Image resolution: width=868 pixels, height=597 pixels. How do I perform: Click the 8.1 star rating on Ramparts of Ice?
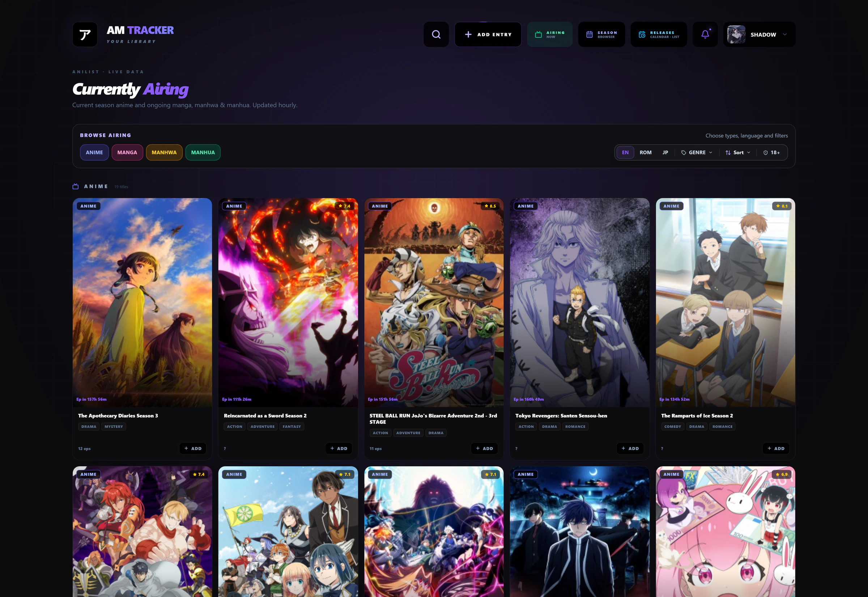click(782, 206)
